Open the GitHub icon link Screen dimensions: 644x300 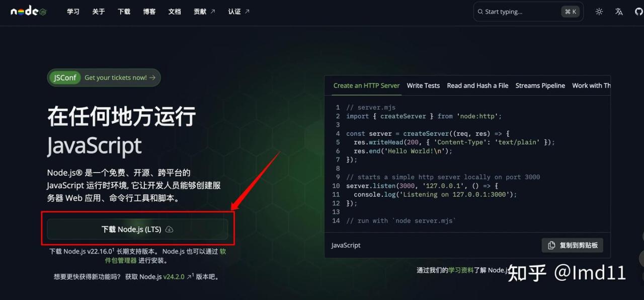(638, 12)
